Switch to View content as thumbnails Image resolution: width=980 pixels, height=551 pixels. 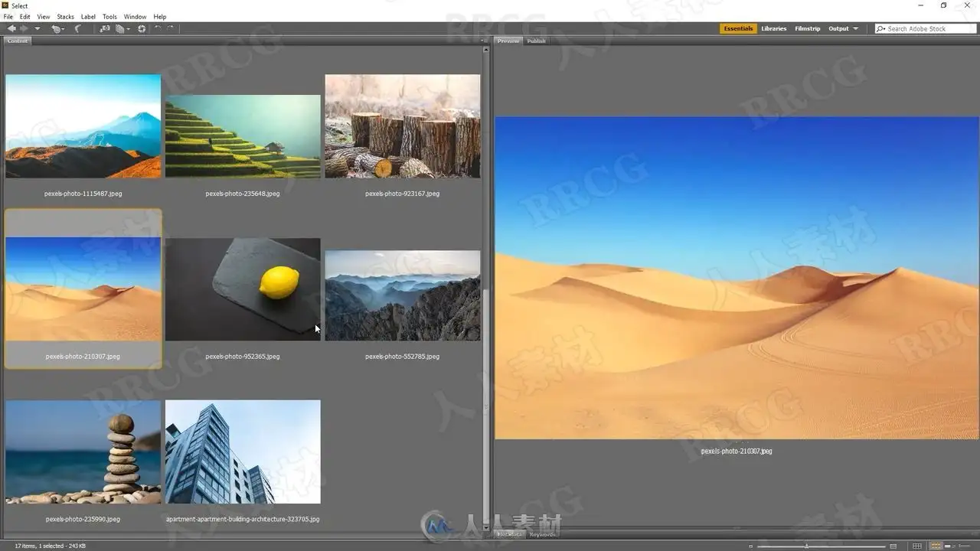[x=936, y=546]
